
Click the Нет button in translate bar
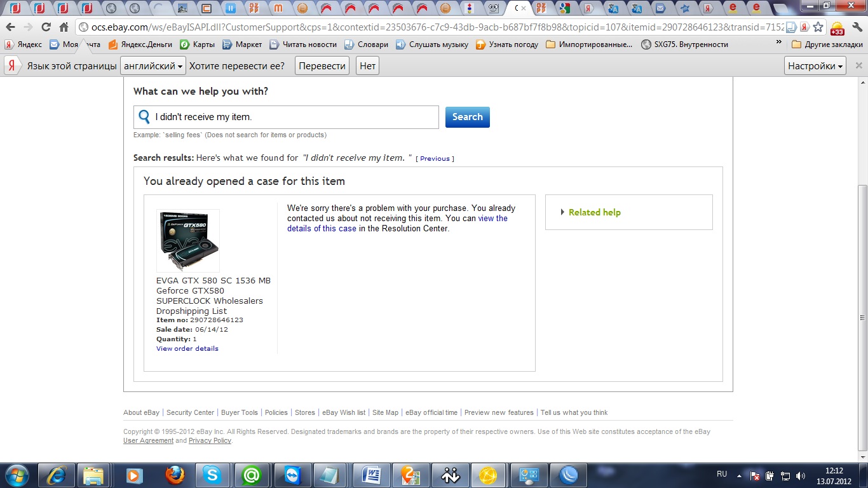pyautogui.click(x=367, y=66)
